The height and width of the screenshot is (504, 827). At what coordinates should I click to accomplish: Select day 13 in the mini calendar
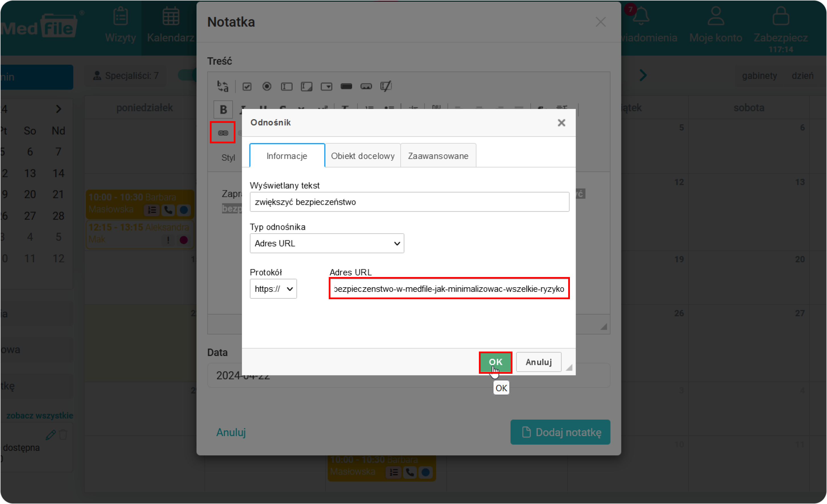click(30, 173)
